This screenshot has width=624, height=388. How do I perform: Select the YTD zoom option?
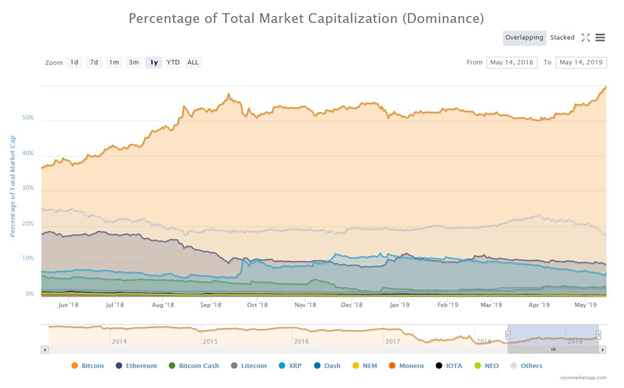173,62
